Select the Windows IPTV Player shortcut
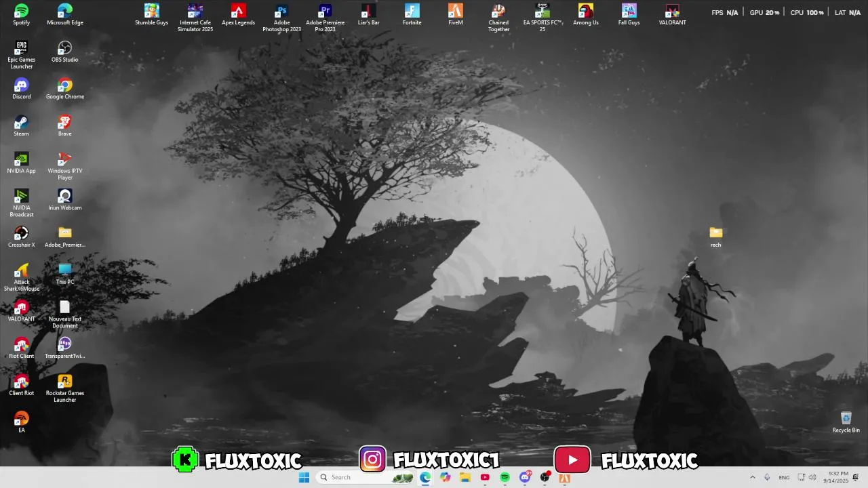This screenshot has height=488, width=868. 65,166
